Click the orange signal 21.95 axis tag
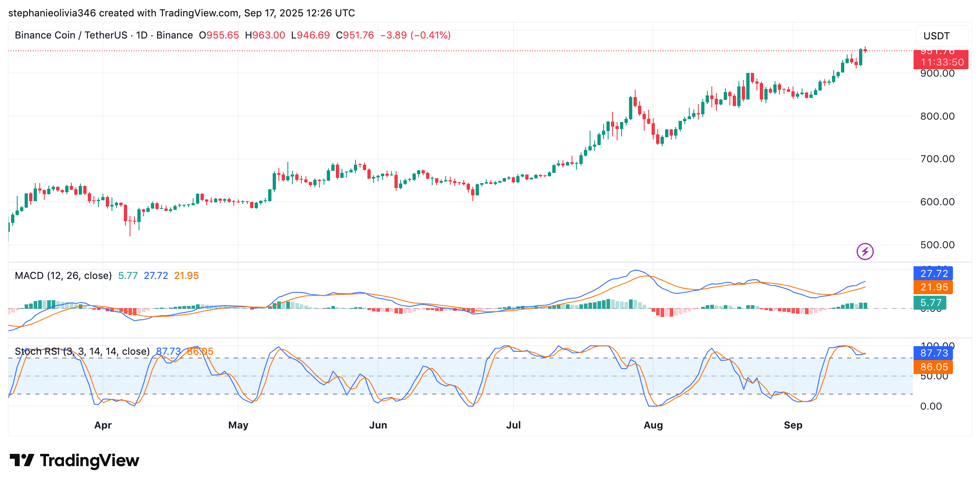The image size is (980, 485). [933, 287]
